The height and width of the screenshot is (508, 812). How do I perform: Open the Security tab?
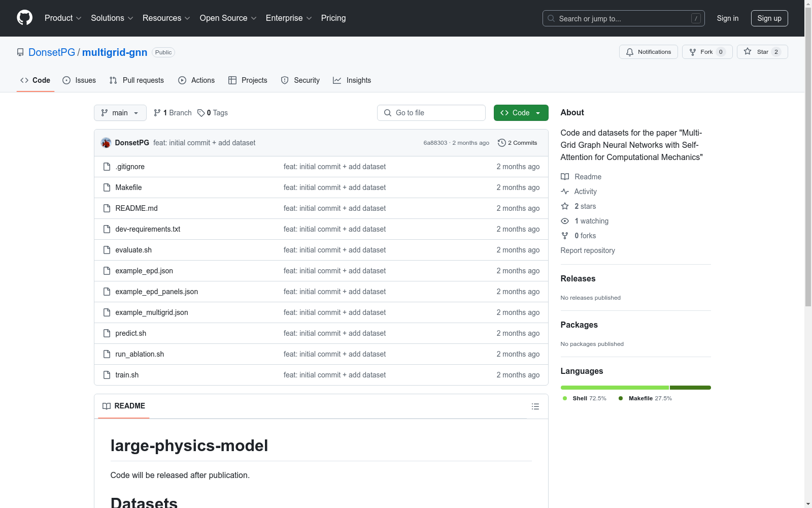[x=300, y=80]
